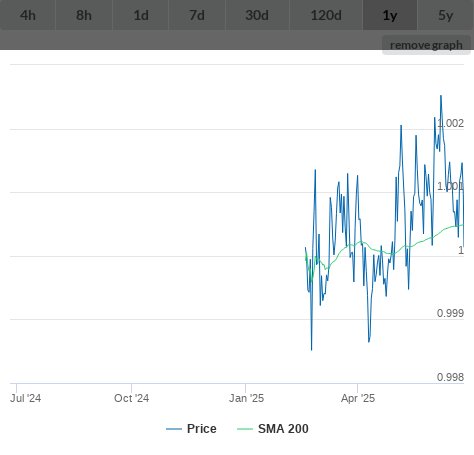The width and height of the screenshot is (474, 455).
Task: Click the Jul '24 axis label
Action: click(26, 398)
